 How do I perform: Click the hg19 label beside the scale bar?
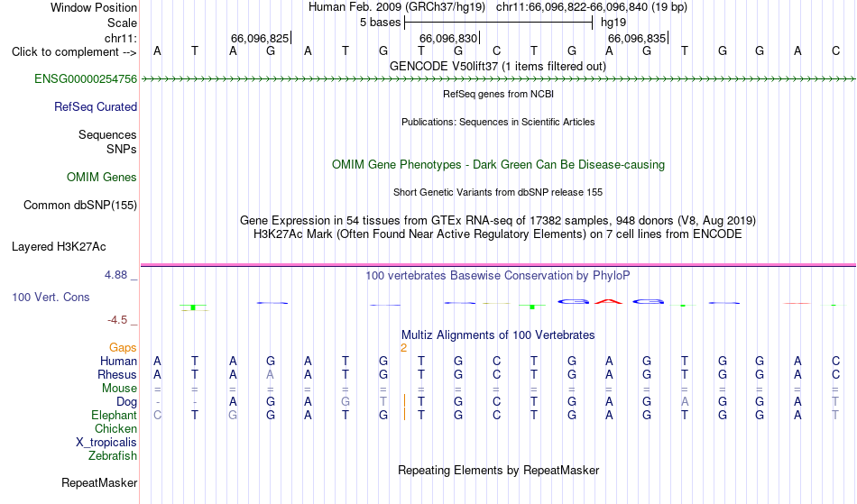pos(613,23)
